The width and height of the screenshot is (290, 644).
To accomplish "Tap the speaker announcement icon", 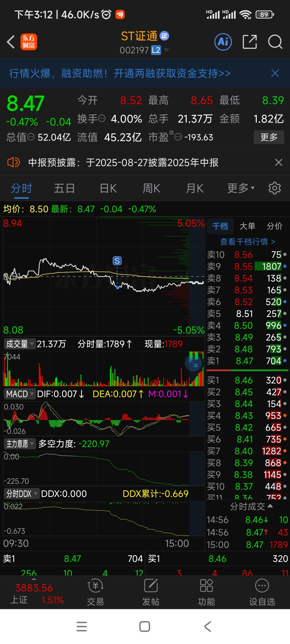I will 13,162.
